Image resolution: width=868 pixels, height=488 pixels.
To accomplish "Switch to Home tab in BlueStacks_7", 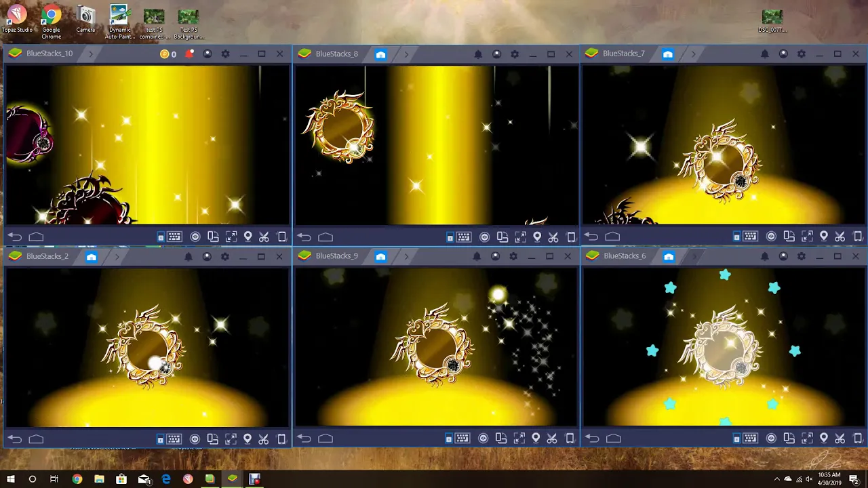I will (x=668, y=54).
